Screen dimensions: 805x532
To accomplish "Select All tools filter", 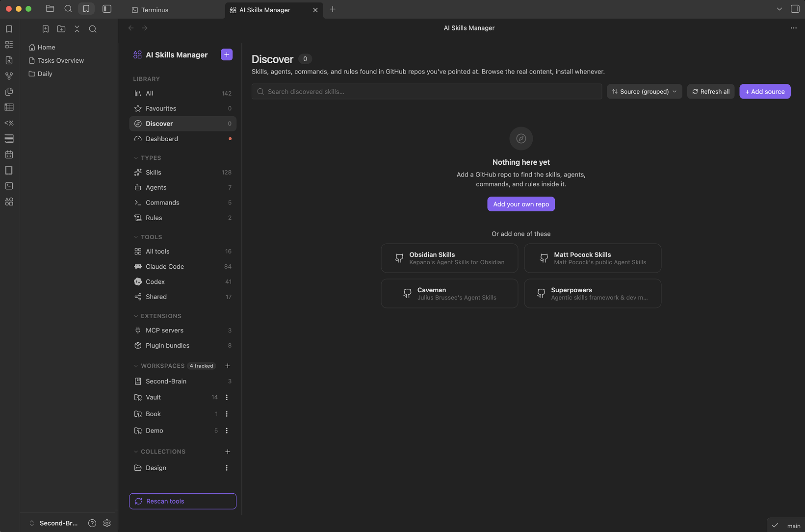I will [x=182, y=251].
